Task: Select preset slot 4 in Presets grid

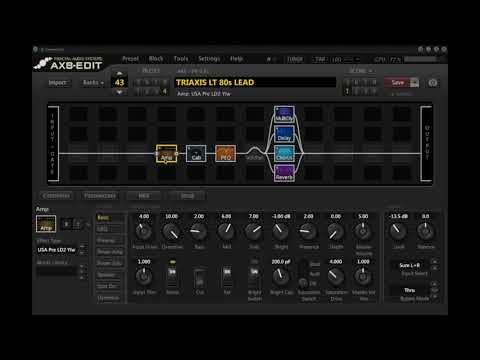Action: click(x=164, y=91)
